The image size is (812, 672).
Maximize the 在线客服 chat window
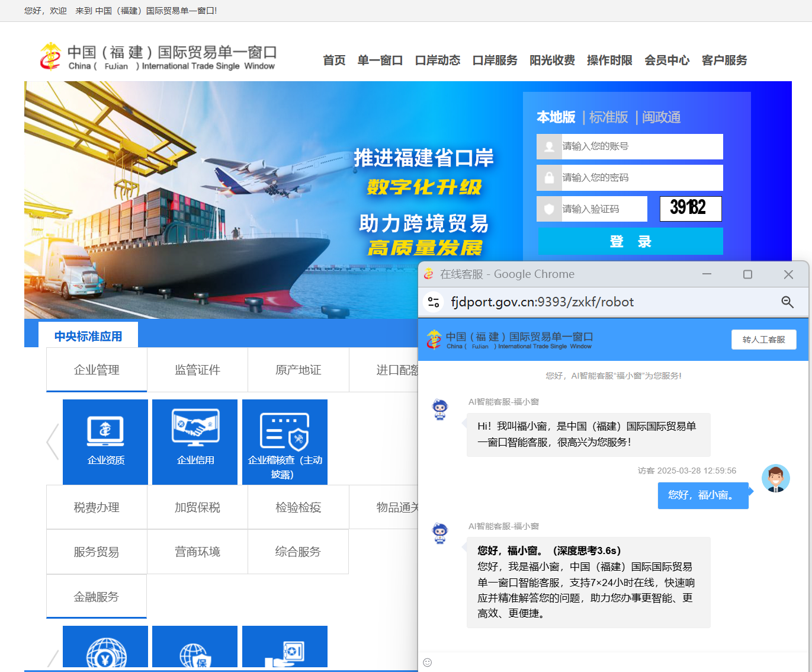coord(747,274)
